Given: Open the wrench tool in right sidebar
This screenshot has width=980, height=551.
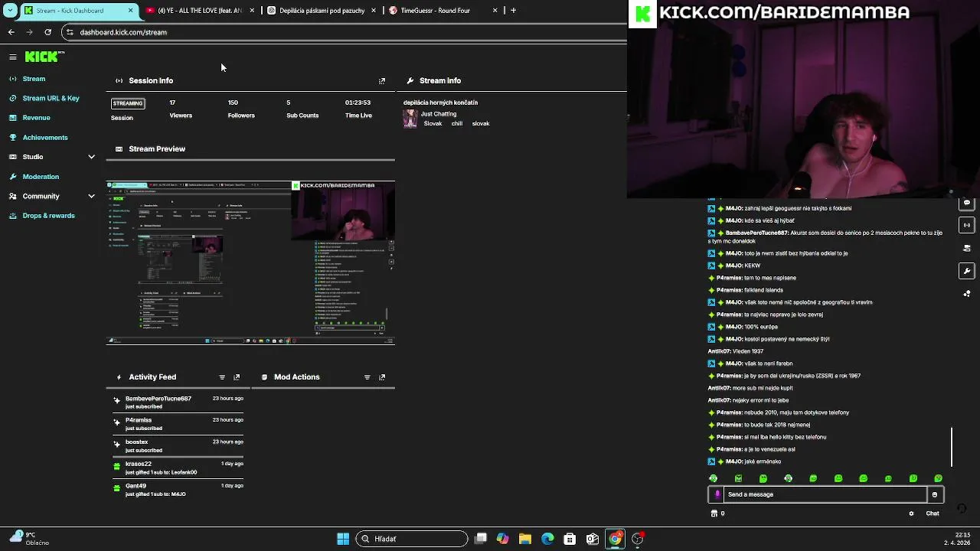Looking at the screenshot, I should pos(967,271).
